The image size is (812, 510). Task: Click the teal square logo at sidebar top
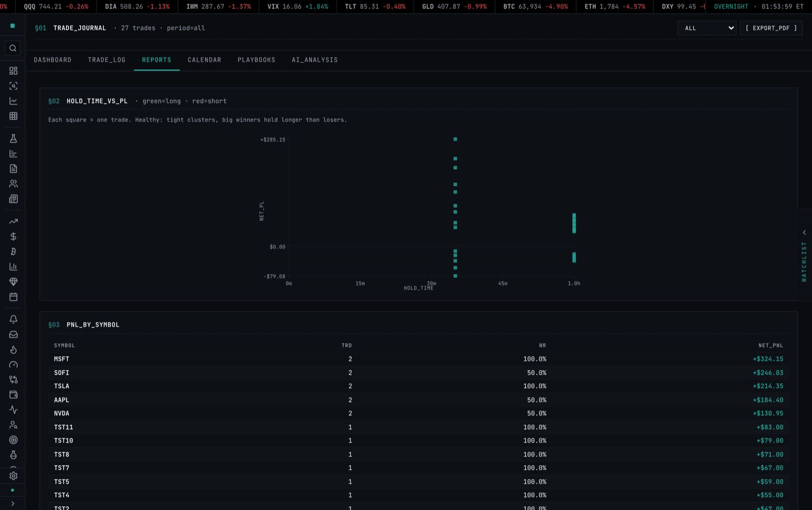pos(13,25)
